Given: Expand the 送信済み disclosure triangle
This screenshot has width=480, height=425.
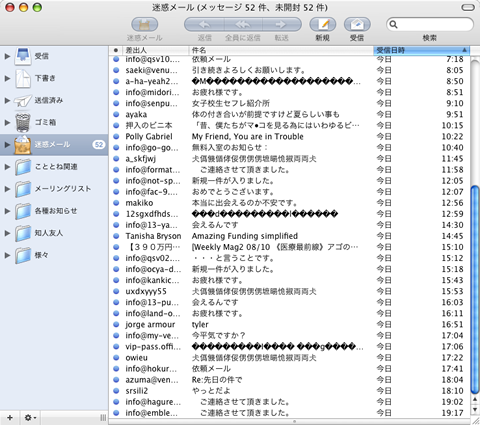Looking at the screenshot, I should [x=7, y=100].
